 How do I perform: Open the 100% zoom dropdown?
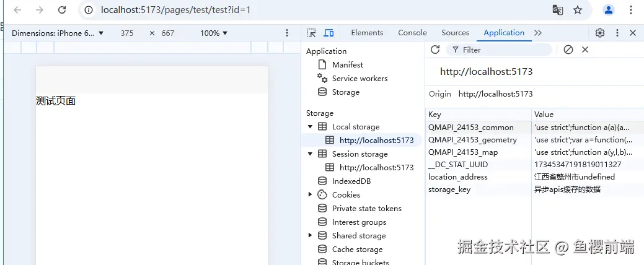coord(214,33)
